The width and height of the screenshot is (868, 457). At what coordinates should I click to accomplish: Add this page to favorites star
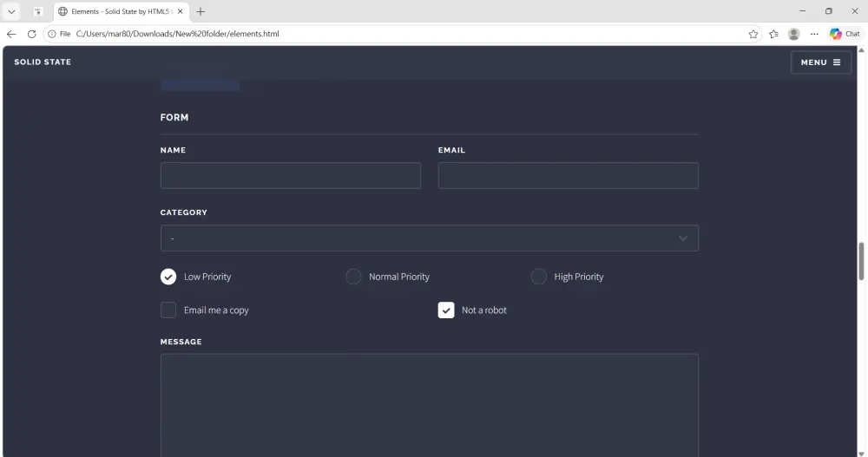pos(753,34)
